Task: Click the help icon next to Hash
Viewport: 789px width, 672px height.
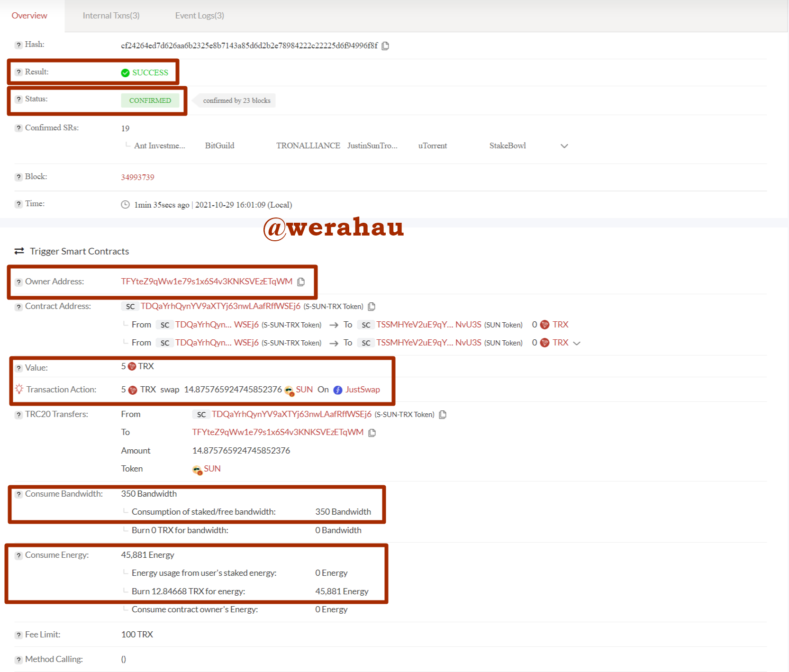Action: tap(18, 45)
